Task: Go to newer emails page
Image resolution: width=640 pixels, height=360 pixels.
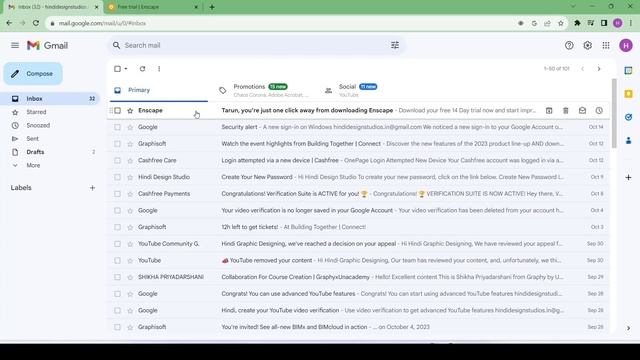Action: (x=582, y=69)
